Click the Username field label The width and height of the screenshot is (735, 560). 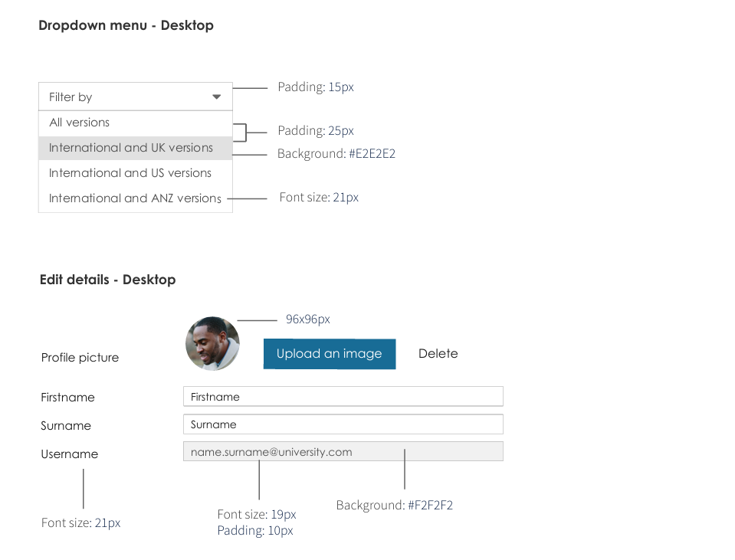pyautogui.click(x=69, y=454)
